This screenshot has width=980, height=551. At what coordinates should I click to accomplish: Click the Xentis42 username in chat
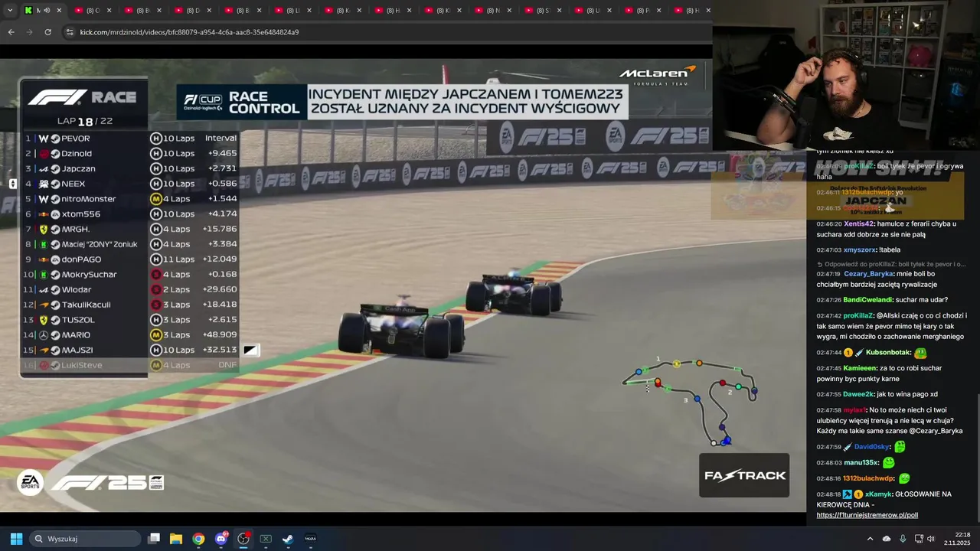click(859, 224)
